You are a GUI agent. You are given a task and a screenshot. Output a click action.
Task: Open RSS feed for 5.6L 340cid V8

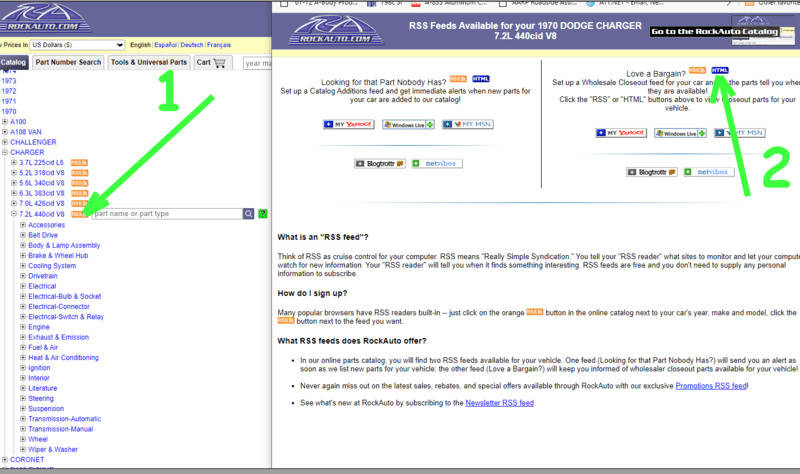(79, 183)
